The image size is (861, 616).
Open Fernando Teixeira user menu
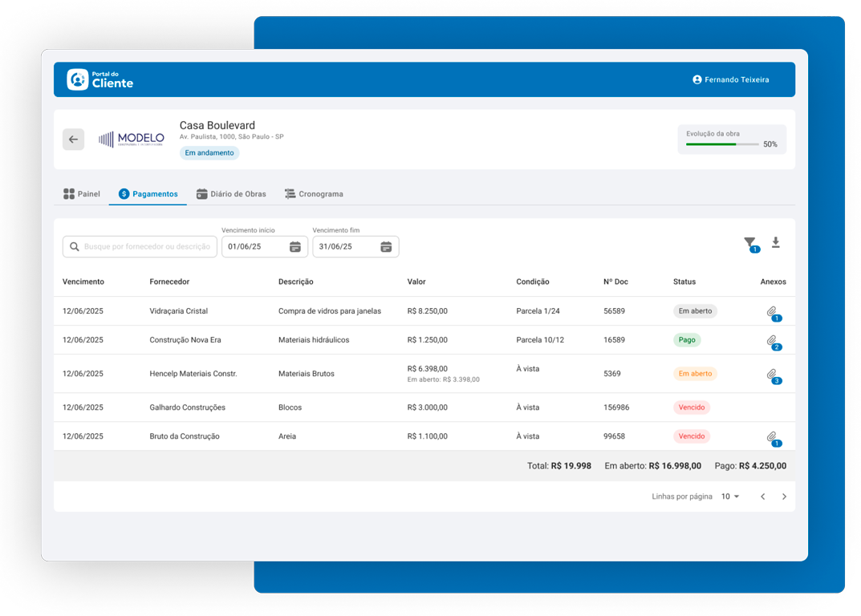[x=731, y=79]
